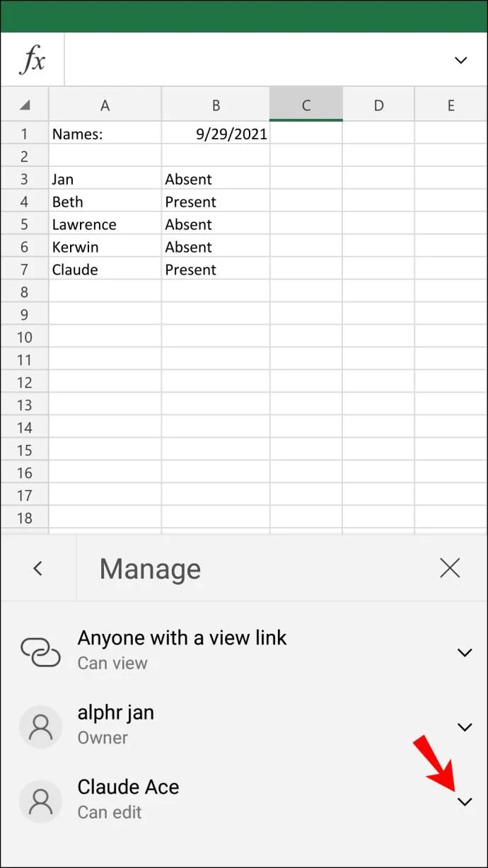Select column E header

tap(451, 105)
